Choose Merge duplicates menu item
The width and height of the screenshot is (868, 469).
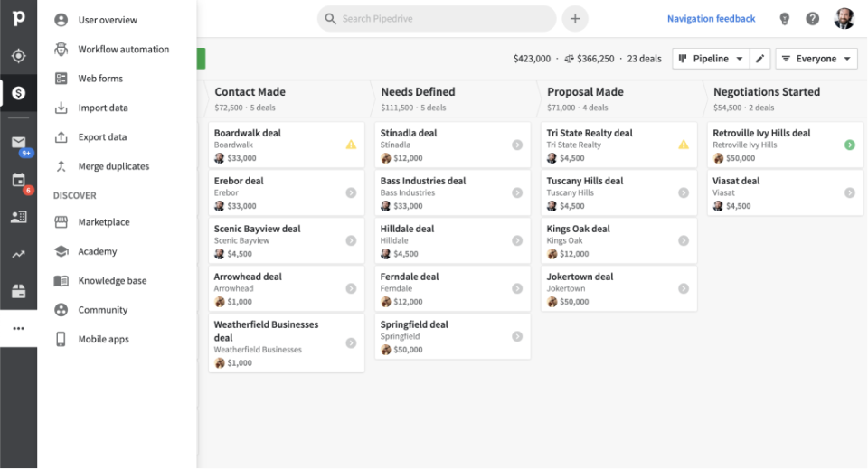[x=113, y=166]
